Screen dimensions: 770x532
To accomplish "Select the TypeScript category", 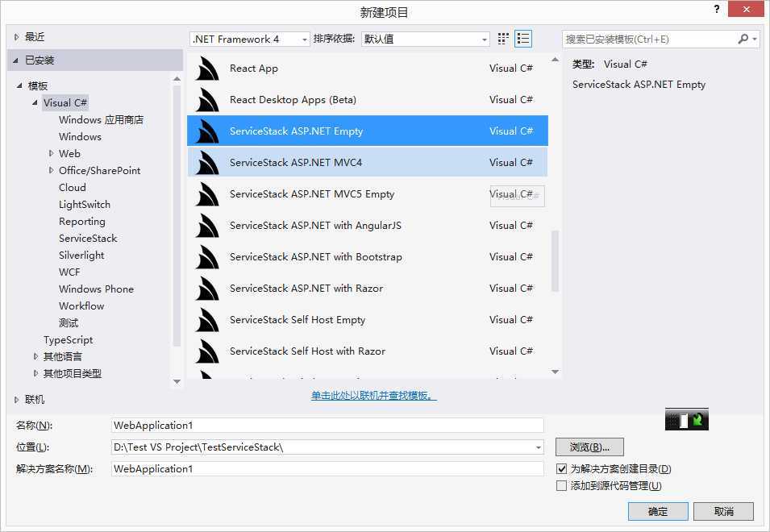I will (68, 339).
